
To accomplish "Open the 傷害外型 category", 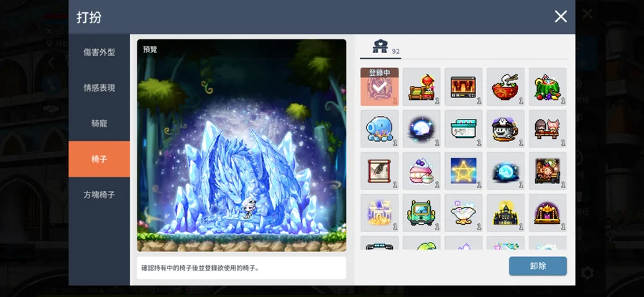I will tap(99, 52).
